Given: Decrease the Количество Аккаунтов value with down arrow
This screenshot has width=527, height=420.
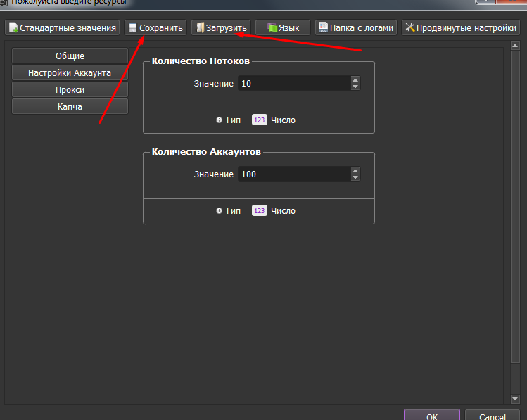Looking at the screenshot, I should [x=355, y=178].
